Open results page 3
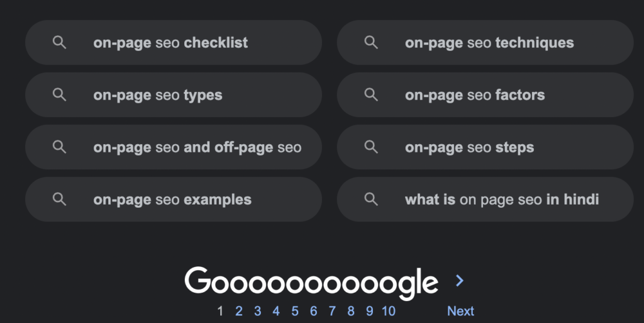Screen dimensions: 644x323 coord(257,311)
